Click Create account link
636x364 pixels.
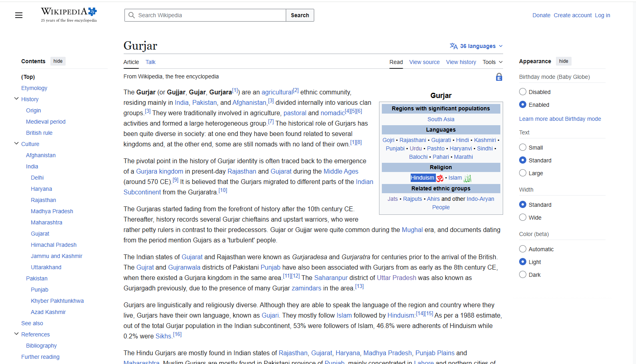point(572,15)
